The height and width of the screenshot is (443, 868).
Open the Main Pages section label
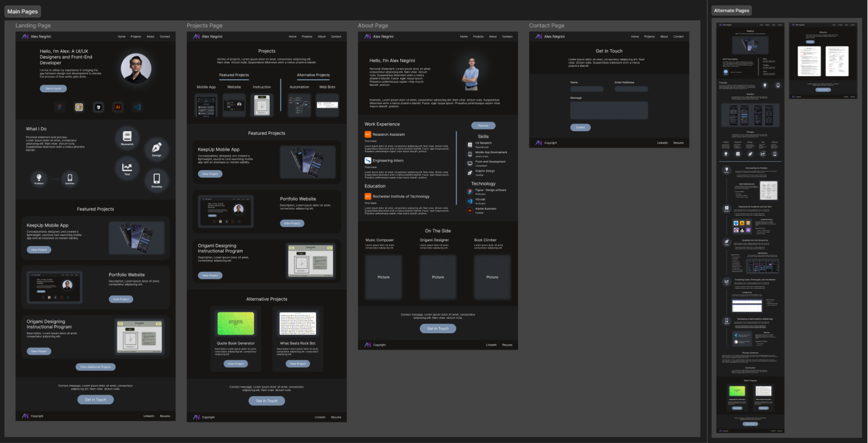click(x=23, y=12)
